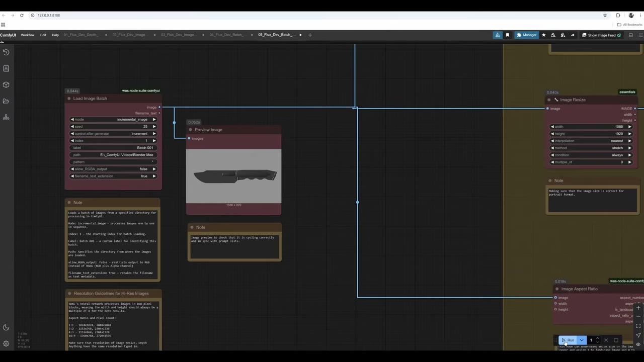Open control after generate increment selector
This screenshot has height=362, width=644.
pos(113,134)
